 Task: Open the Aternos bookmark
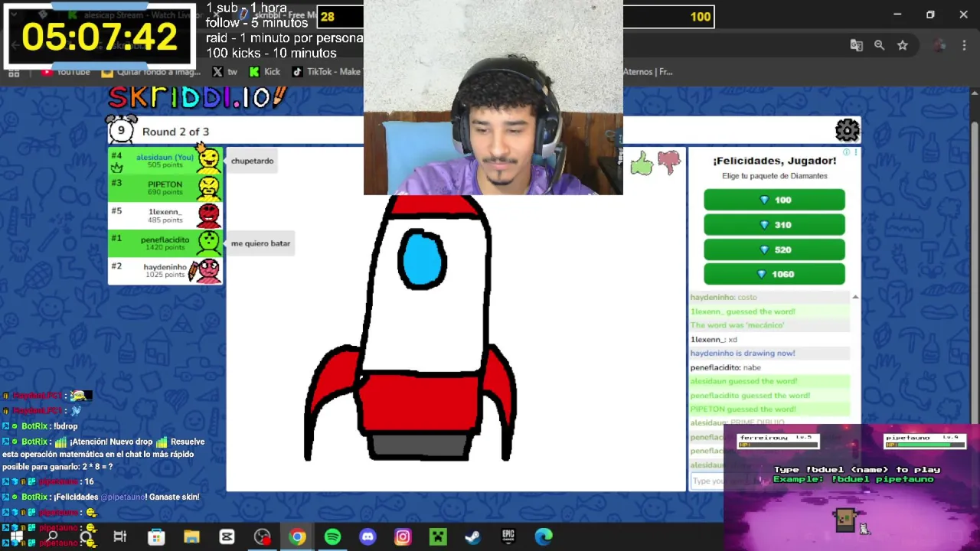point(648,72)
